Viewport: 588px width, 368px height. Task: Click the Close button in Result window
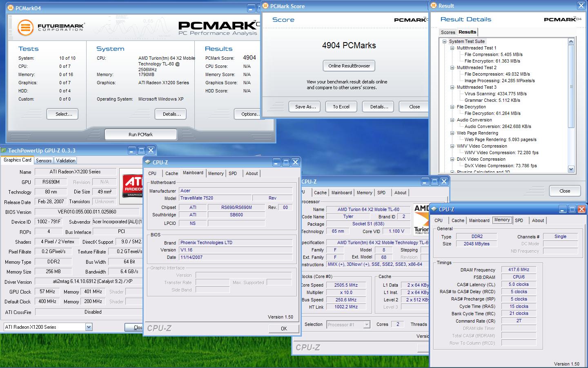(565, 191)
